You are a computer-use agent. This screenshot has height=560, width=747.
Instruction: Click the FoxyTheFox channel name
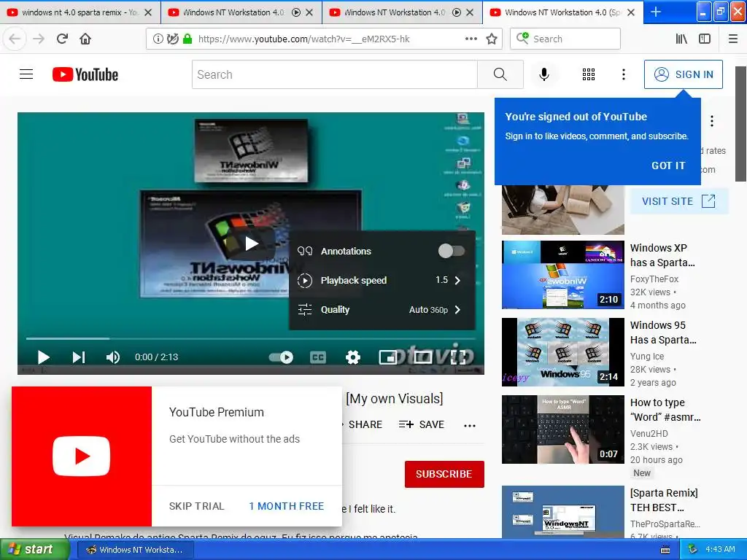pyautogui.click(x=654, y=279)
